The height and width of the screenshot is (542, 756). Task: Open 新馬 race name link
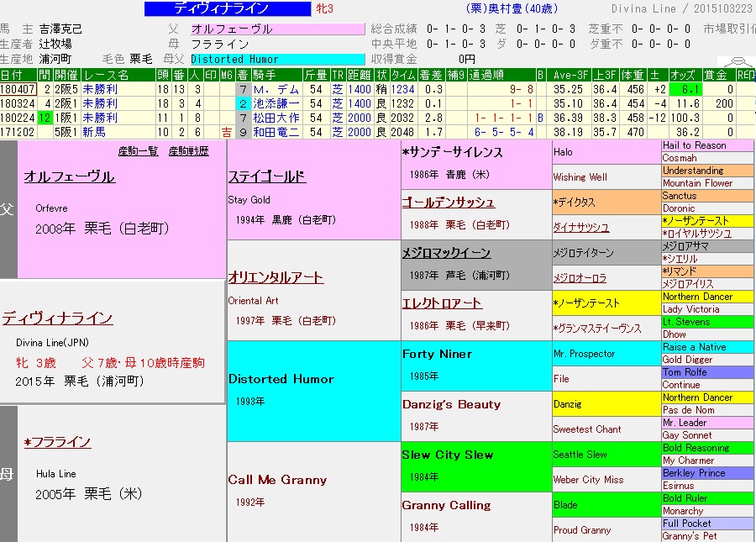(94, 132)
